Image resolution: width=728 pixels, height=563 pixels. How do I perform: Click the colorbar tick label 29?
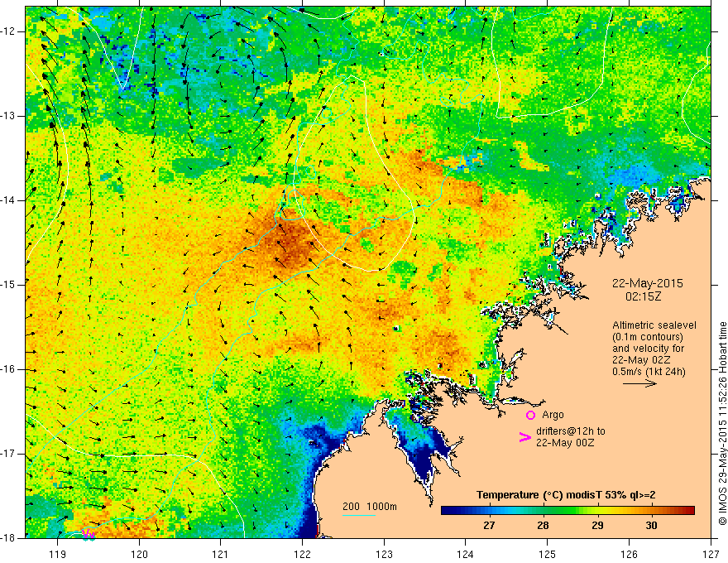point(597,526)
